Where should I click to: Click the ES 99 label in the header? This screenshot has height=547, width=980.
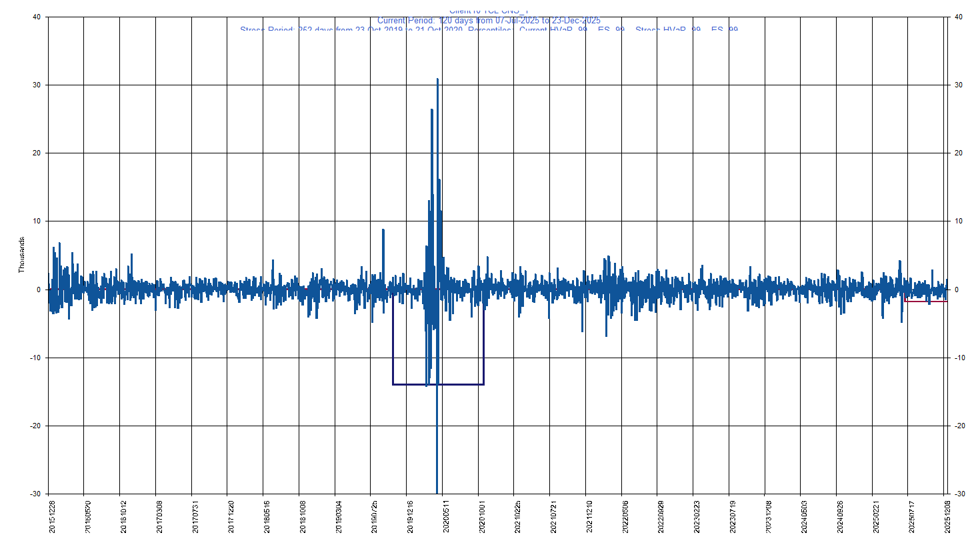(611, 29)
